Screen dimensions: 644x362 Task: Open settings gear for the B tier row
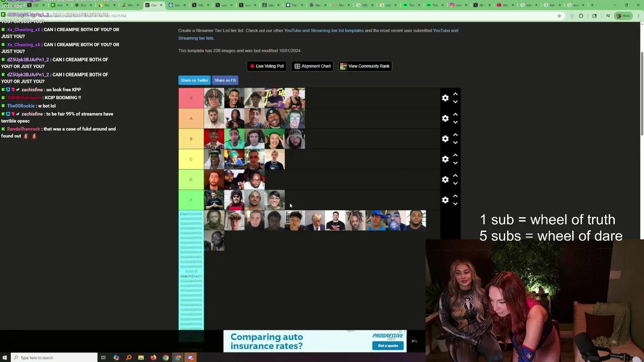point(445,139)
